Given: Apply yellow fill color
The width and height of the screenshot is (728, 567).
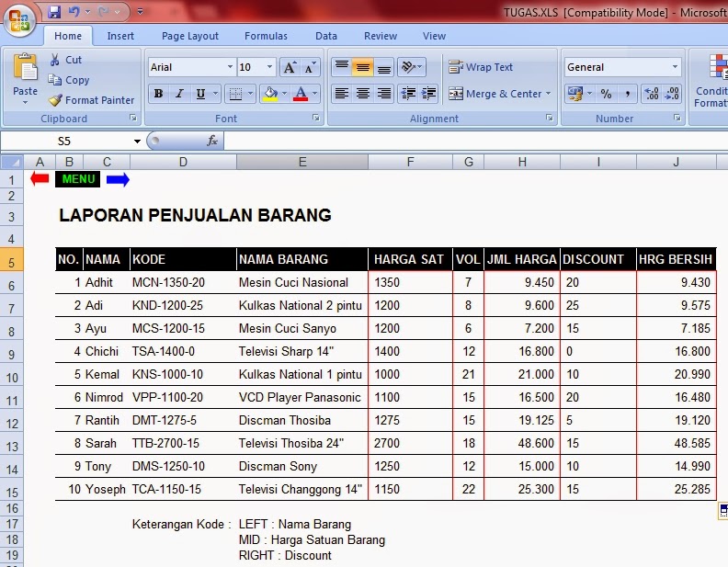Looking at the screenshot, I should click(270, 94).
